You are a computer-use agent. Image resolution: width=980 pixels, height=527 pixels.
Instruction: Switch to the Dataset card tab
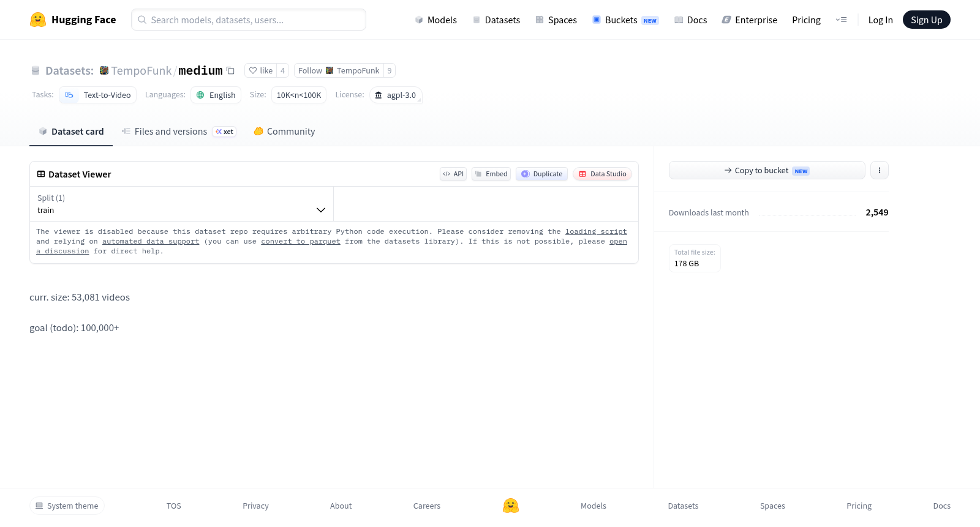point(71,131)
